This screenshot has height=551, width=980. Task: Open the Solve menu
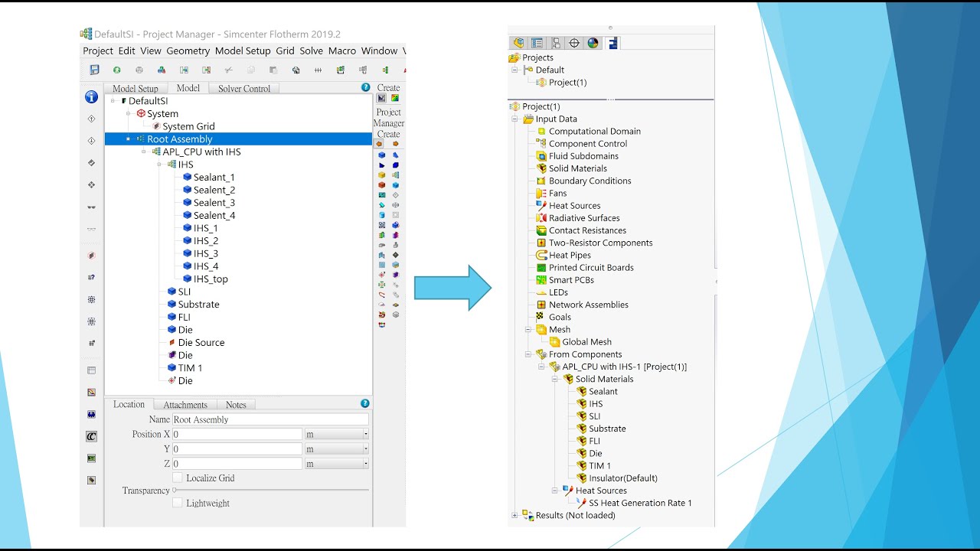(x=311, y=51)
